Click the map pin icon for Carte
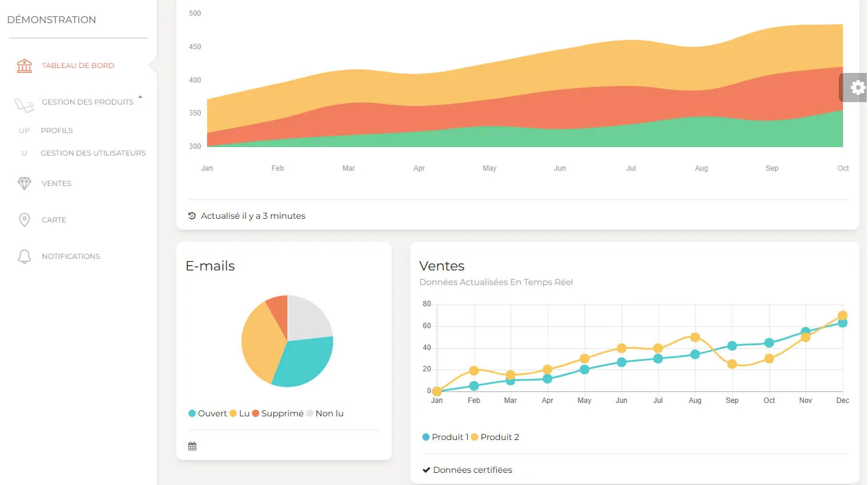The width and height of the screenshot is (868, 485). [24, 220]
